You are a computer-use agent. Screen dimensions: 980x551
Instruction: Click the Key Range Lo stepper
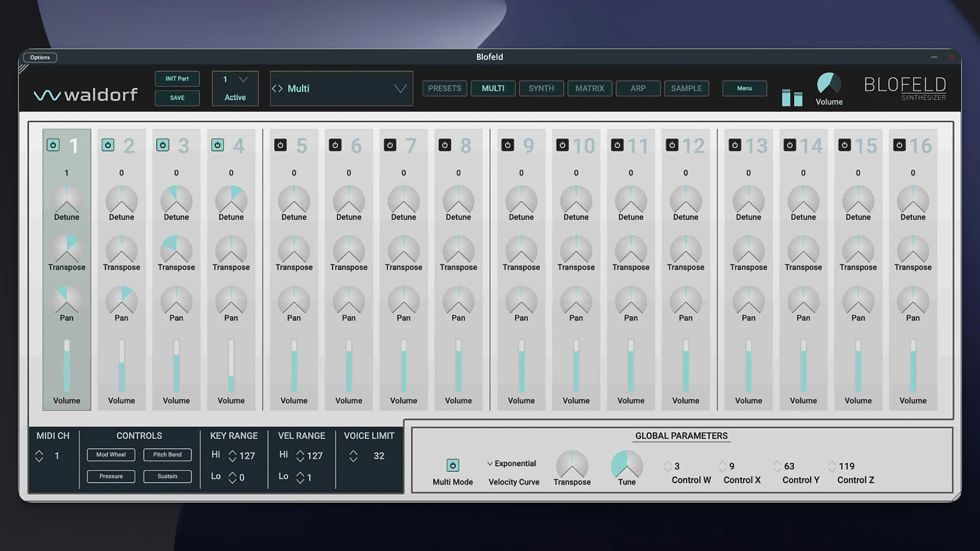(x=233, y=478)
